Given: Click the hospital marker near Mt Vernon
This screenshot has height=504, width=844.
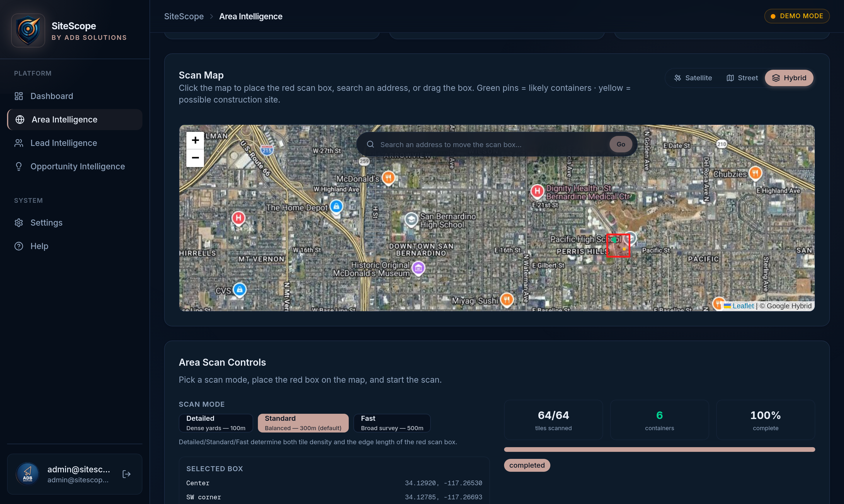Looking at the screenshot, I should click(239, 218).
